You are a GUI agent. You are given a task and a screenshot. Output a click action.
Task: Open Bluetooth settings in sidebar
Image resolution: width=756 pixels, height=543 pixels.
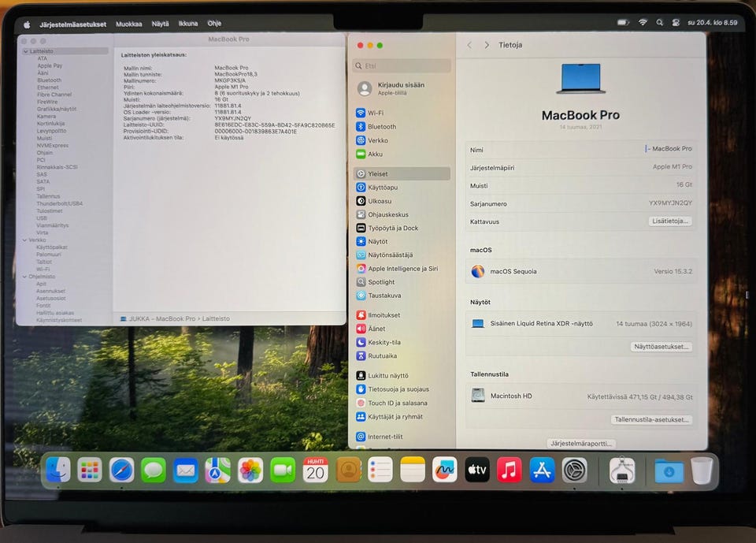[402, 126]
